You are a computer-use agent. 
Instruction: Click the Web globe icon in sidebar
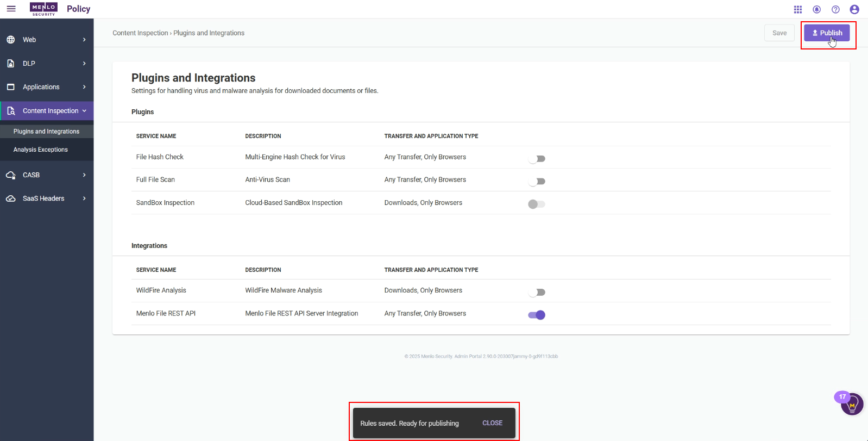11,40
